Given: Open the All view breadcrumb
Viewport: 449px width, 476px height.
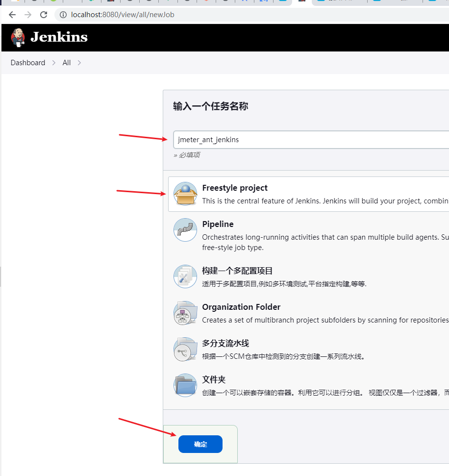Looking at the screenshot, I should pos(67,63).
